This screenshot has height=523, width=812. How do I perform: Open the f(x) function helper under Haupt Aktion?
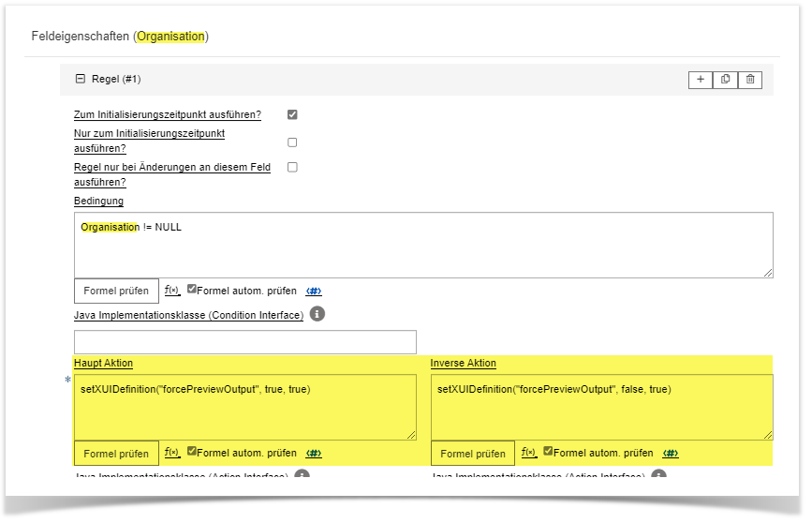pyautogui.click(x=171, y=453)
